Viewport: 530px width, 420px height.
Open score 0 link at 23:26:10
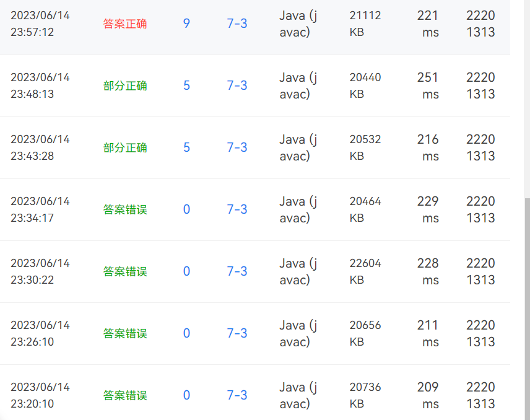click(x=186, y=333)
